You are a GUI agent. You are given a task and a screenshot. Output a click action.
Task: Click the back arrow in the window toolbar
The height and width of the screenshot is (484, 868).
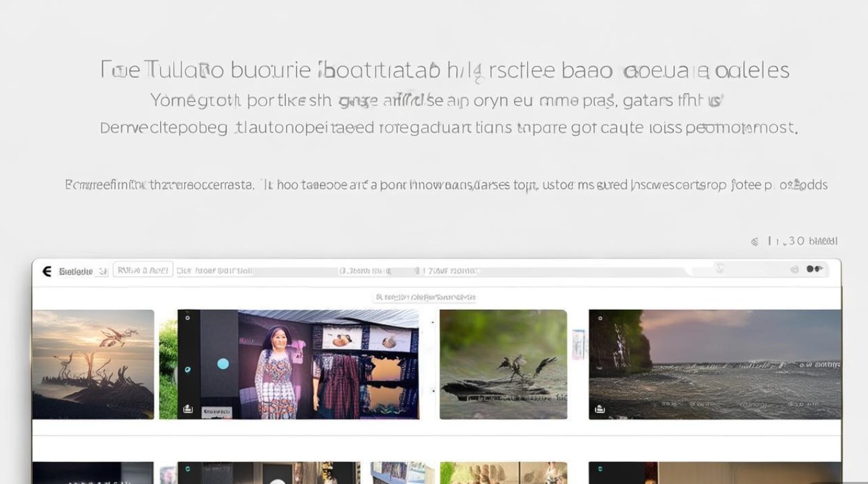46,271
